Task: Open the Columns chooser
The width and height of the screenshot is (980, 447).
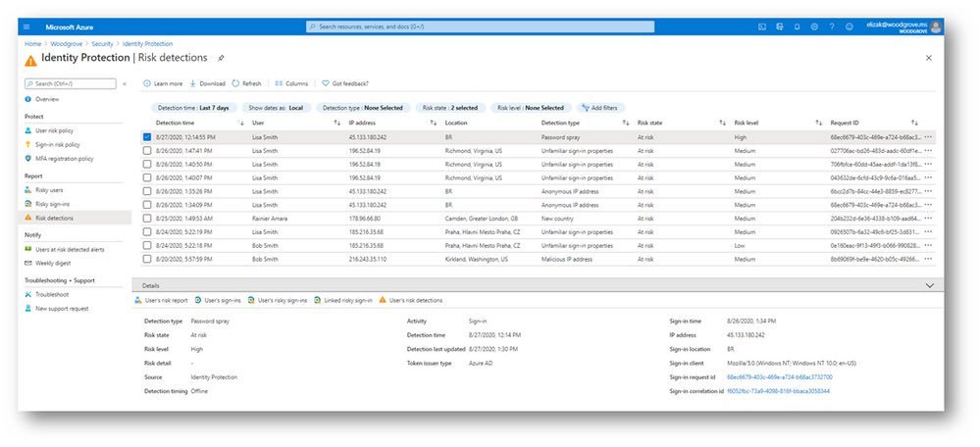Action: (x=291, y=83)
